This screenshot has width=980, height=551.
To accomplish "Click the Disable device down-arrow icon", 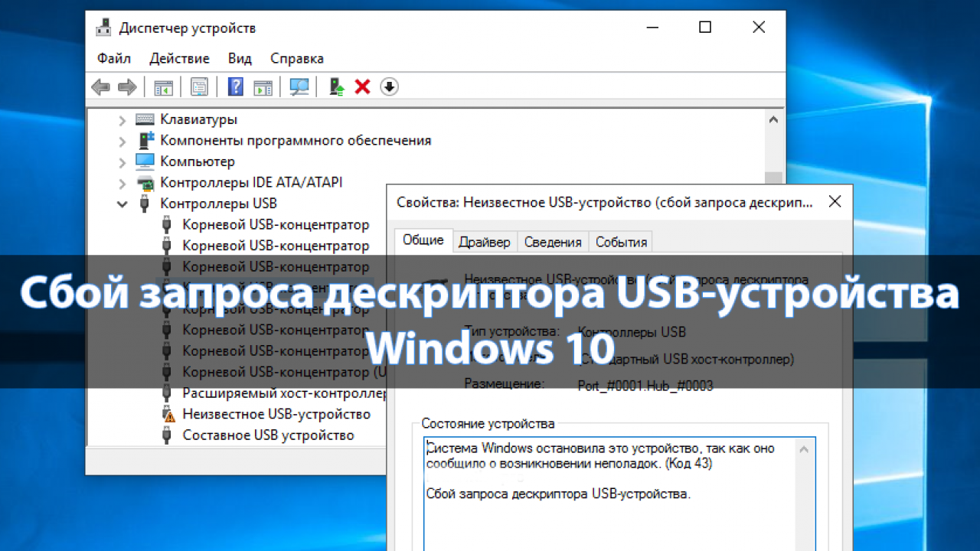I will coord(389,87).
